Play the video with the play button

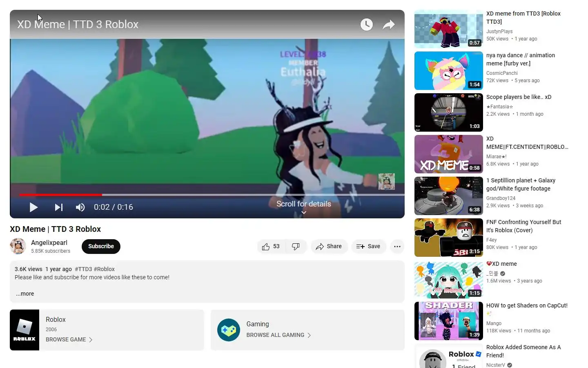(x=33, y=207)
